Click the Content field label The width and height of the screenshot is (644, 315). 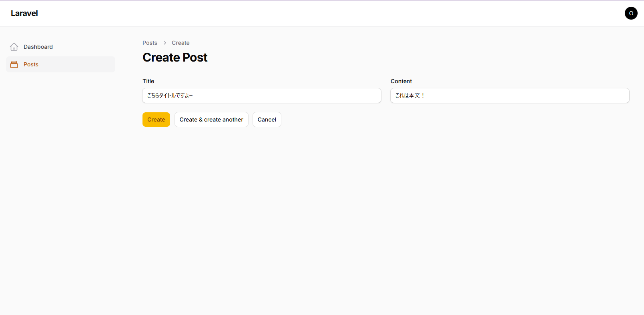(x=401, y=81)
